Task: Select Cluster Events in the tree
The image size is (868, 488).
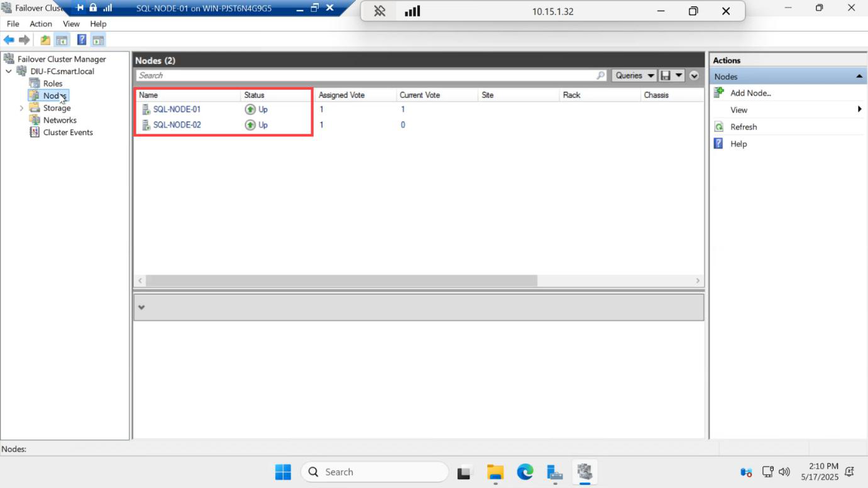Action: pos(68,133)
